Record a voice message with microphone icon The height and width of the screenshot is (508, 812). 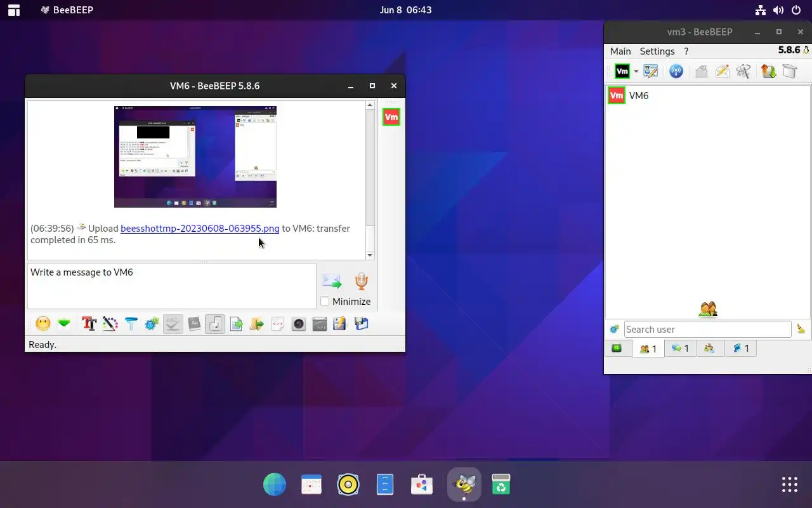(361, 281)
